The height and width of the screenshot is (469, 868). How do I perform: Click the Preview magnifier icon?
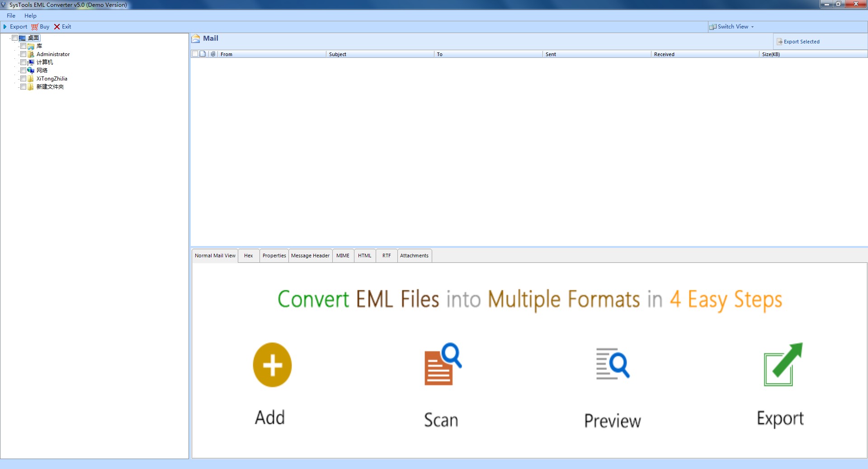tap(613, 364)
